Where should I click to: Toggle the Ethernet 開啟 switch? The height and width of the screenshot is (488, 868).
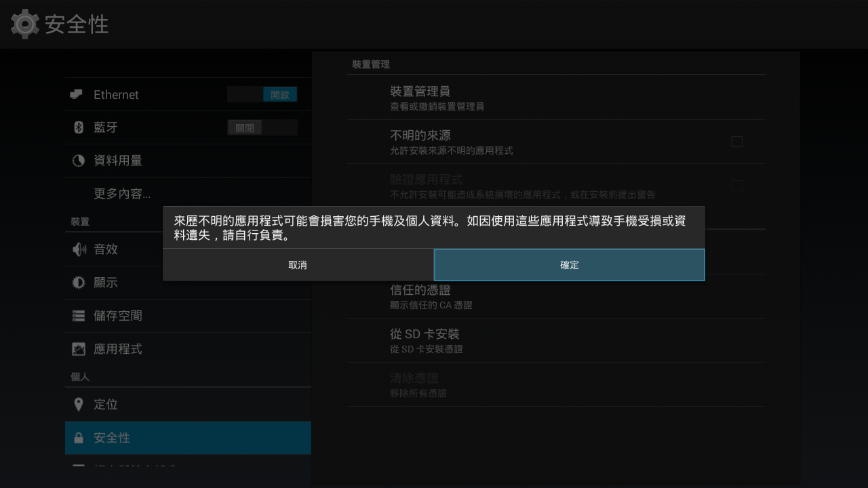[262, 94]
